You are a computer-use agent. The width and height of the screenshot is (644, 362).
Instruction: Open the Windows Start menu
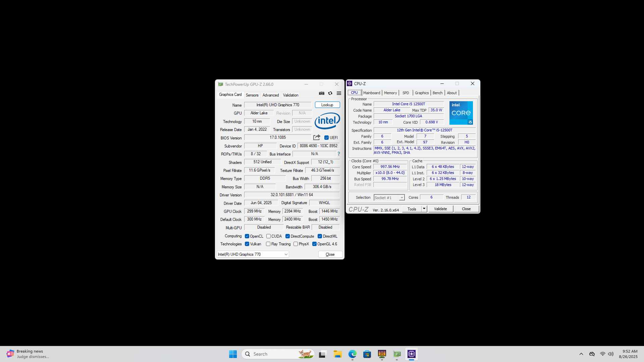(x=233, y=354)
